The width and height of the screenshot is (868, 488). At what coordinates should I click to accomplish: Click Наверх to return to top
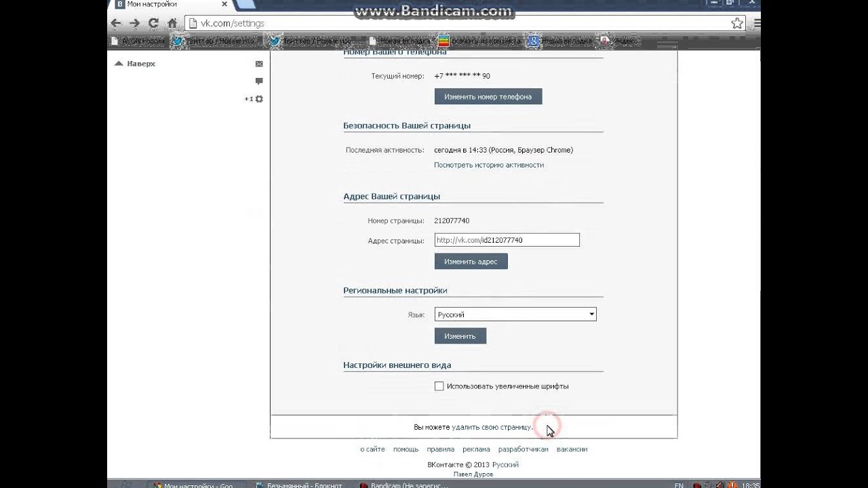coord(135,64)
